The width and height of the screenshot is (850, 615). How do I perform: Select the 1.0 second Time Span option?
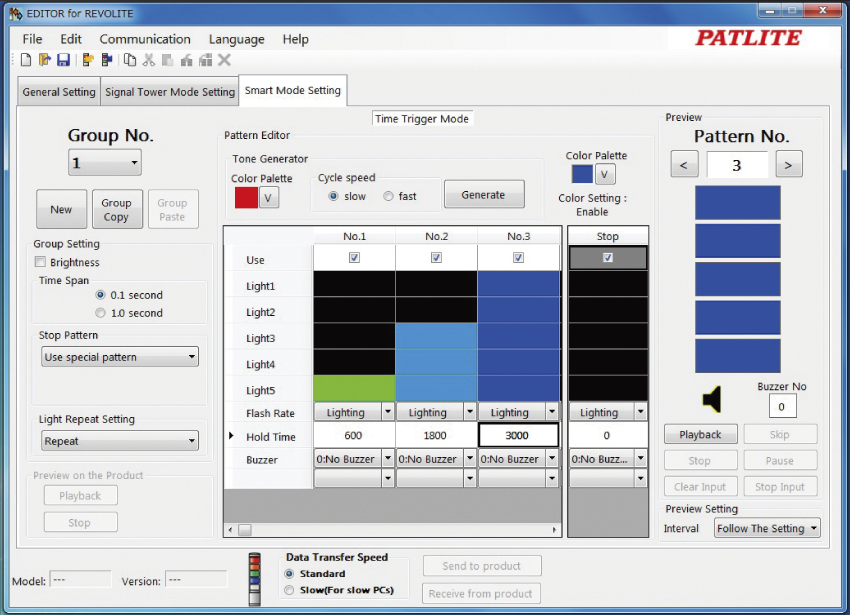coord(100,313)
